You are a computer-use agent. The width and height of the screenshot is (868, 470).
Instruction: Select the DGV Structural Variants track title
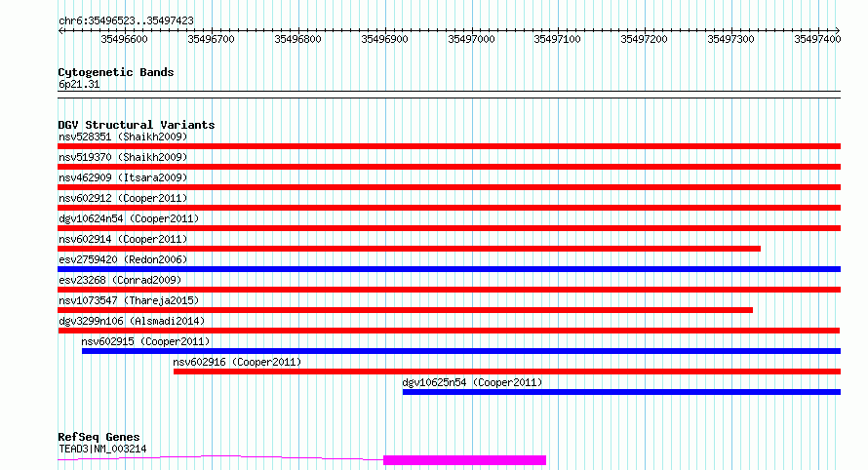(x=137, y=125)
